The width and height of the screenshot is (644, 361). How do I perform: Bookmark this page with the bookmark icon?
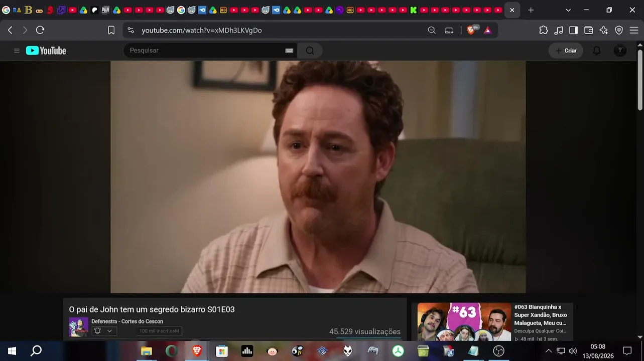pos(111,30)
